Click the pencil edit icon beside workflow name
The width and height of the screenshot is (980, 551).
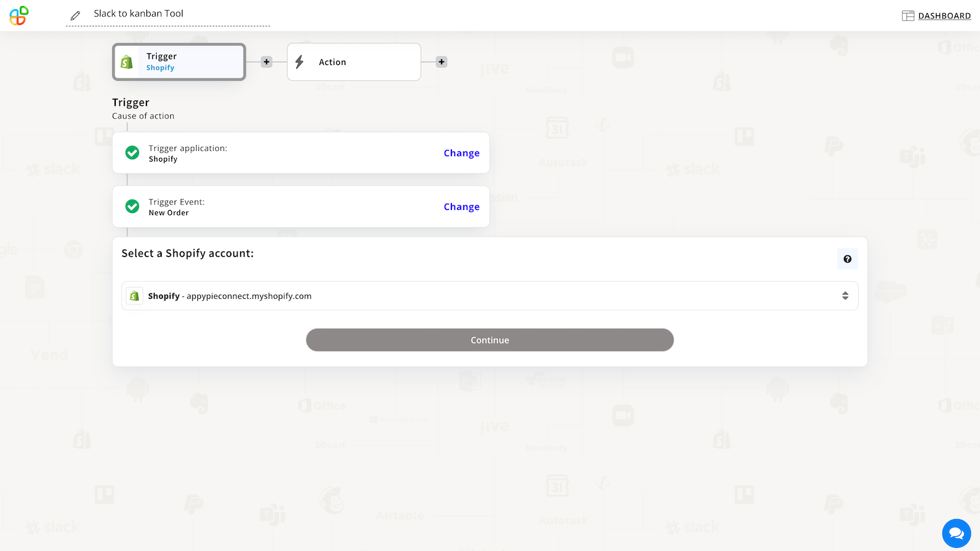point(75,15)
